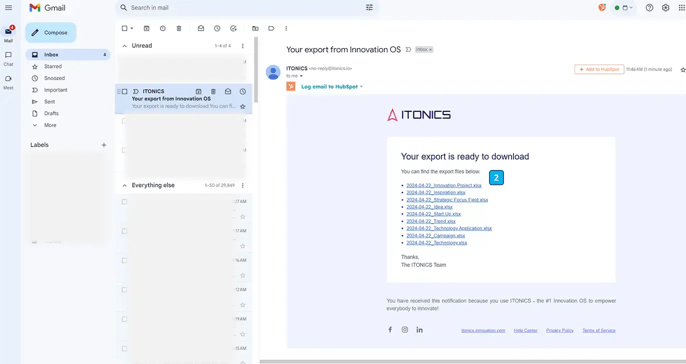Click the Gmail logo
The width and height of the screenshot is (686, 364).
pos(47,8)
